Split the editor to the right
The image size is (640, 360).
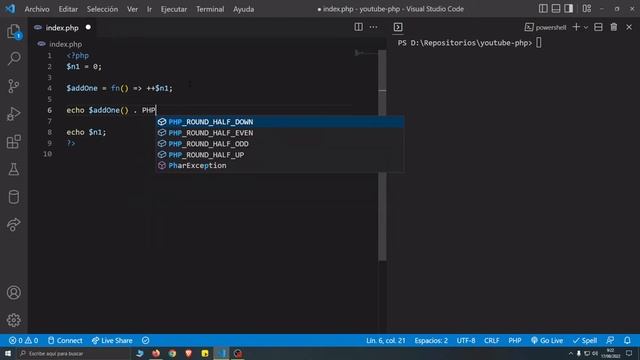[x=358, y=27]
